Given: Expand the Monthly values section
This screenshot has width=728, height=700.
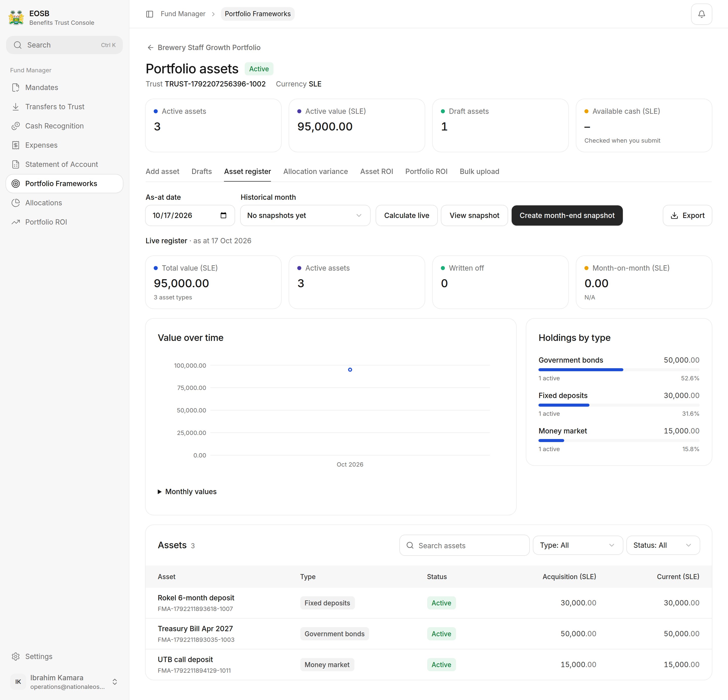Looking at the screenshot, I should [x=188, y=492].
